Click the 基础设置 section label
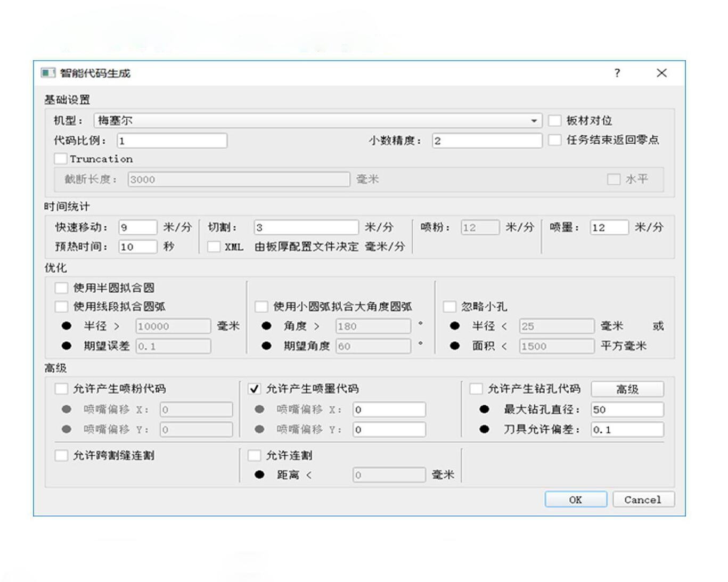Screen dimensions: 728x582 (x=67, y=100)
